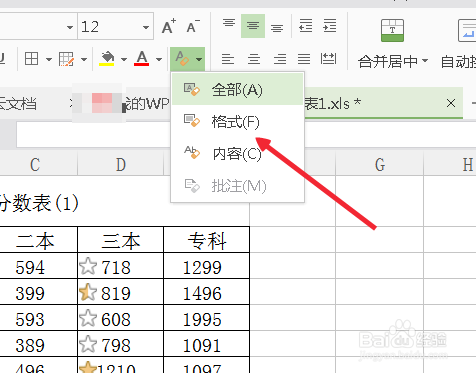
Task: Click the cell containing 三本
Action: pyautogui.click(x=121, y=240)
